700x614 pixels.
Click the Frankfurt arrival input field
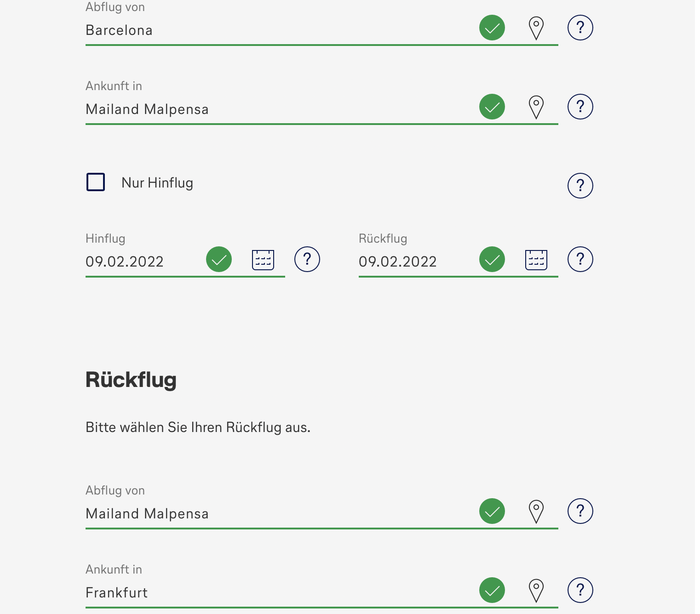click(276, 593)
